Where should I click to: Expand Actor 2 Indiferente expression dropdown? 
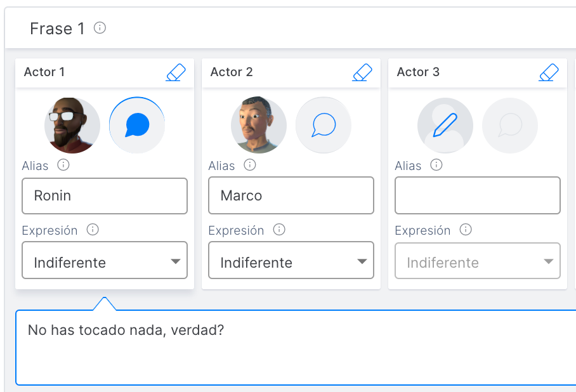291,260
